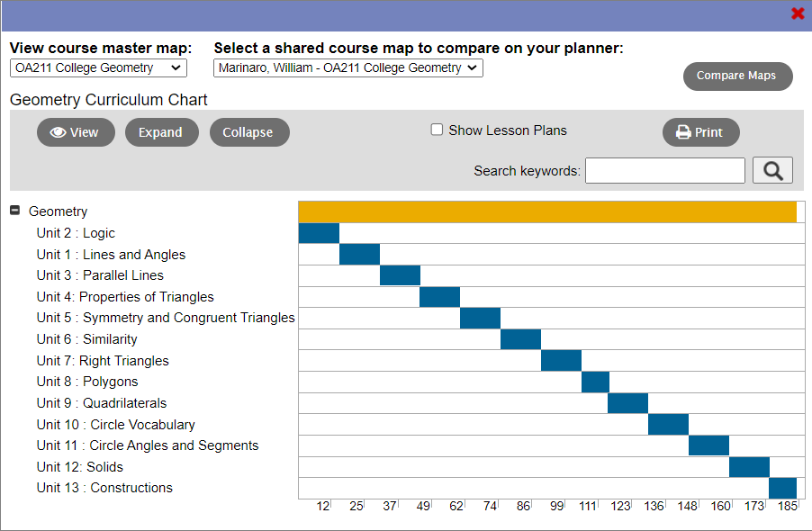The height and width of the screenshot is (531, 812).
Task: Click the Expand button
Action: [x=161, y=131]
